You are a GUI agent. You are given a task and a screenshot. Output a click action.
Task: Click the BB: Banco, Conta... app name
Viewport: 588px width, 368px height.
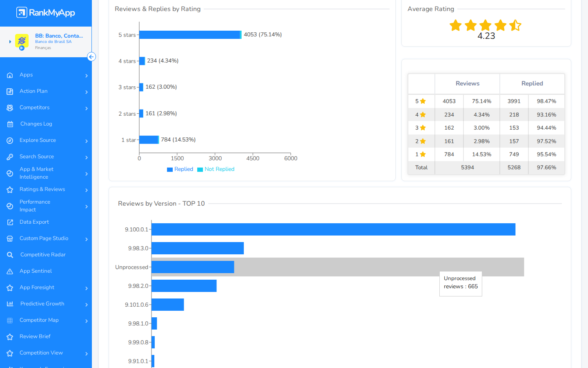59,36
